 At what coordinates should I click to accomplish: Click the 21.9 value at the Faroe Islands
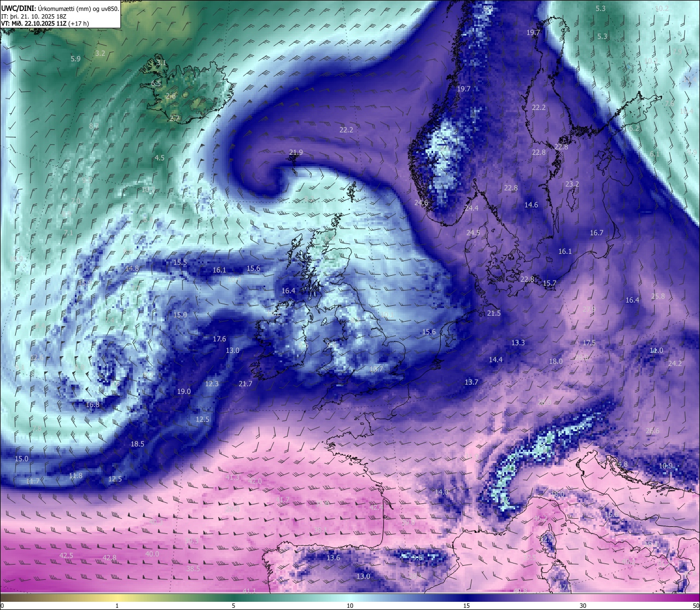(x=296, y=152)
